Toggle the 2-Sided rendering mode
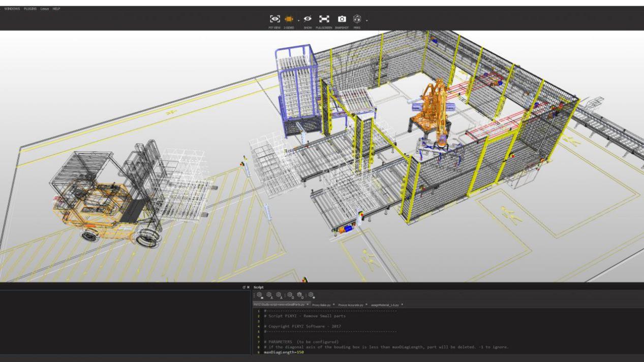644x362 pixels. [x=289, y=19]
